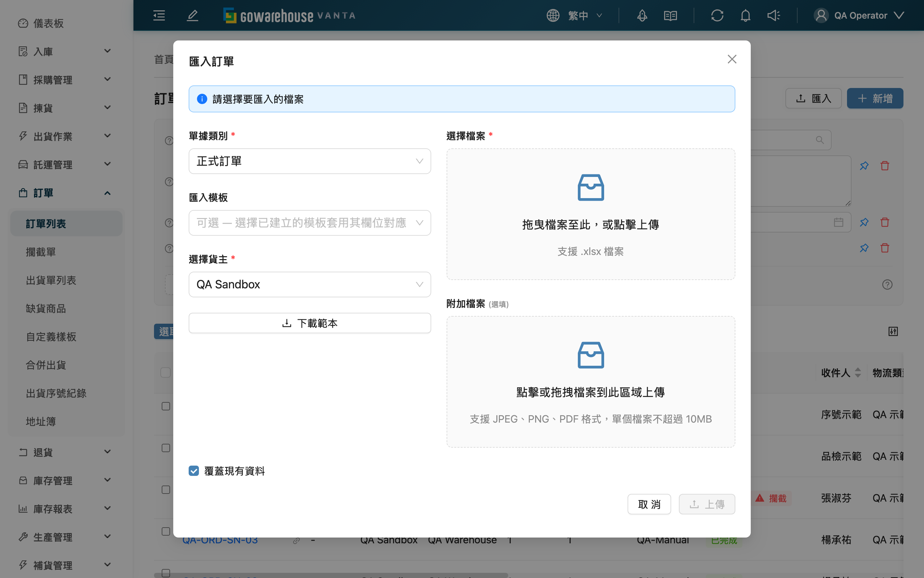924x578 pixels.
Task: Open the 單據類別 dropdown
Action: (310, 161)
